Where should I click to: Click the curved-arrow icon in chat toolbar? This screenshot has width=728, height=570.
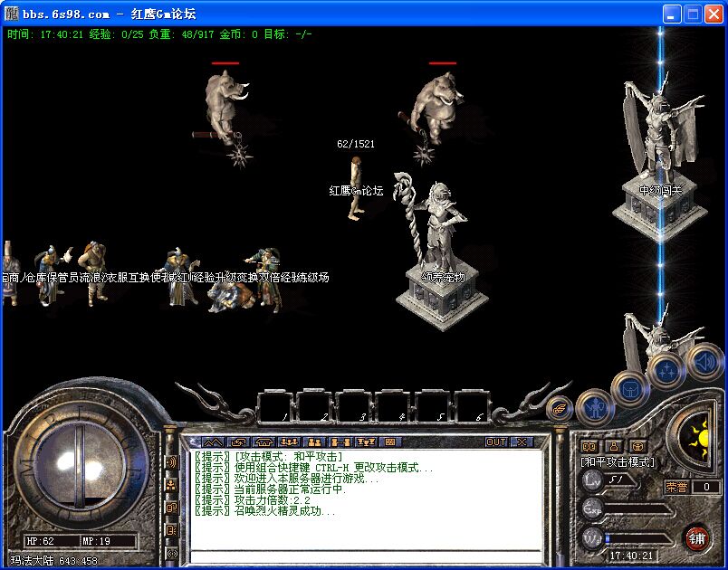(239, 442)
